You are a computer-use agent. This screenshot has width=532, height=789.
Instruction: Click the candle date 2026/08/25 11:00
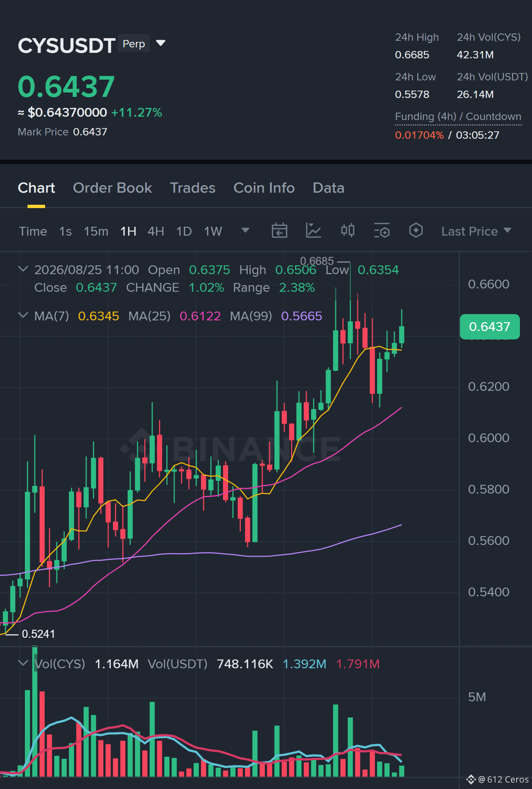click(87, 270)
